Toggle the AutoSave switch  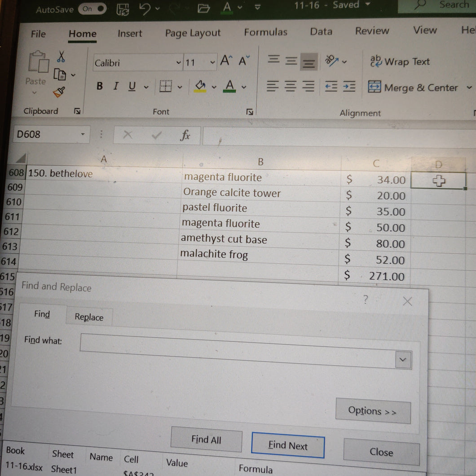pyautogui.click(x=93, y=9)
